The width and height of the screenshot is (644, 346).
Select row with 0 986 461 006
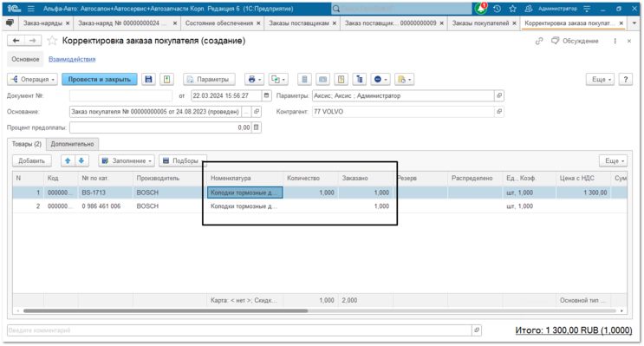coord(320,206)
